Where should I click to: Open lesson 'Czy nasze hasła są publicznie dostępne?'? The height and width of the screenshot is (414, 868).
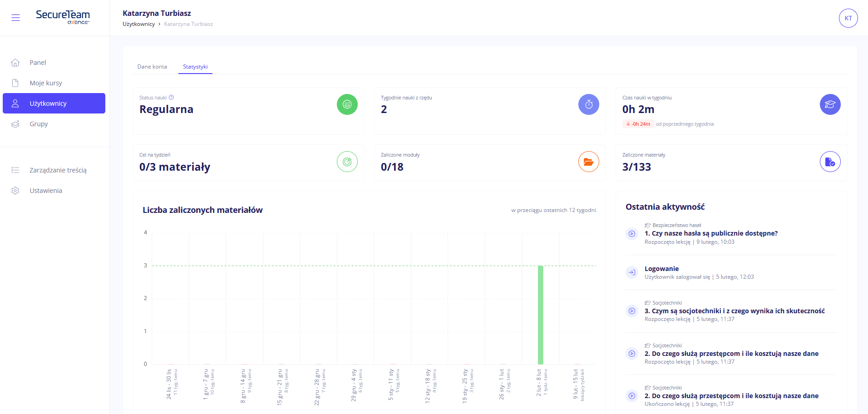(x=711, y=233)
